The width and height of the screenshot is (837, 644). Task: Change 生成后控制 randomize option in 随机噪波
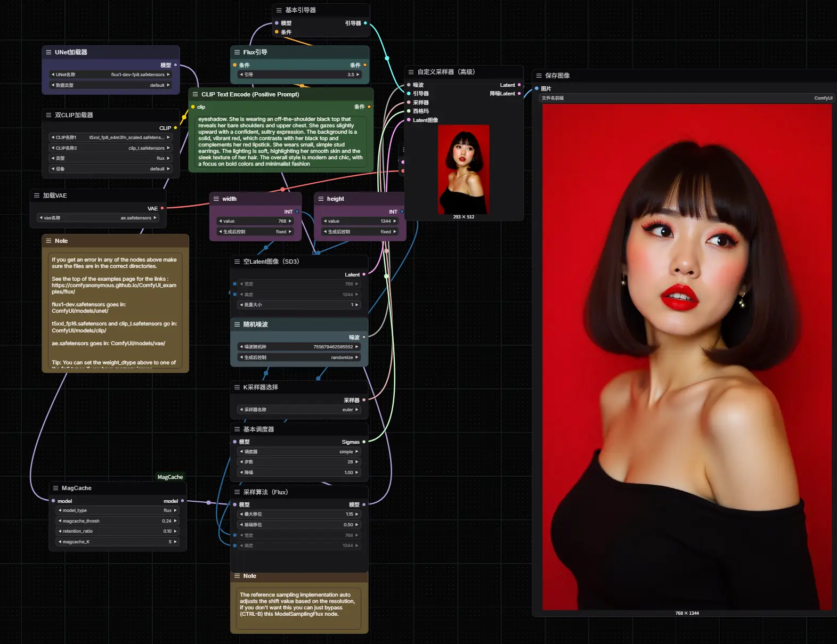299,357
